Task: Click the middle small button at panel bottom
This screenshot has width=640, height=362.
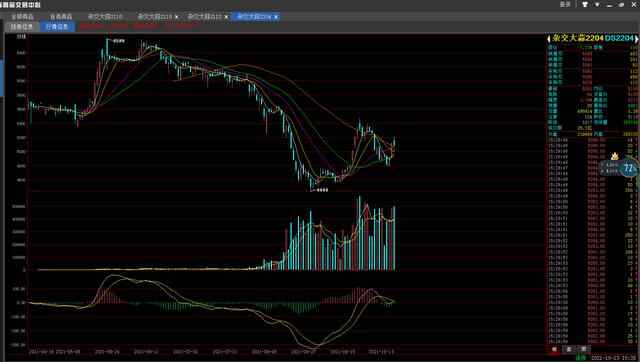Action: pos(569,349)
